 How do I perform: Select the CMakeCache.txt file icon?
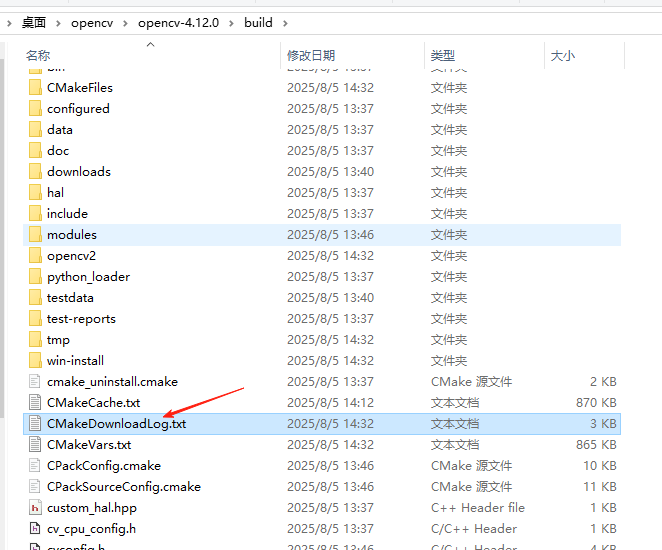coord(35,403)
